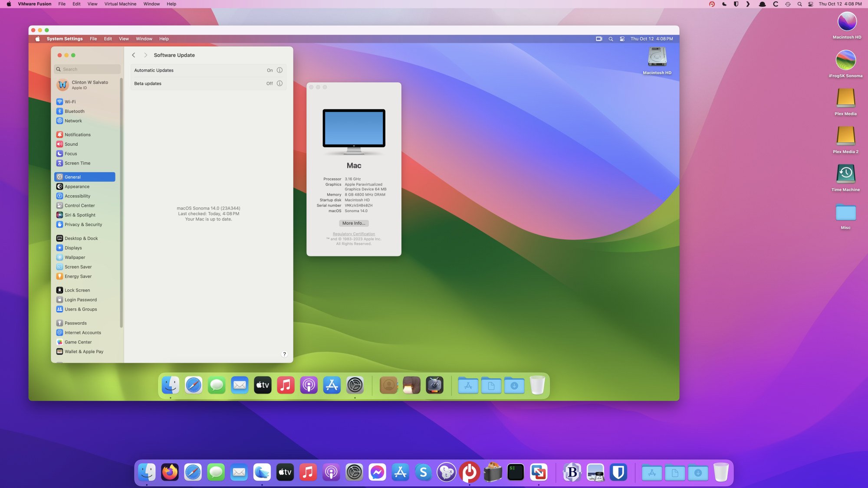Select Time Machine desktop drive

(846, 178)
